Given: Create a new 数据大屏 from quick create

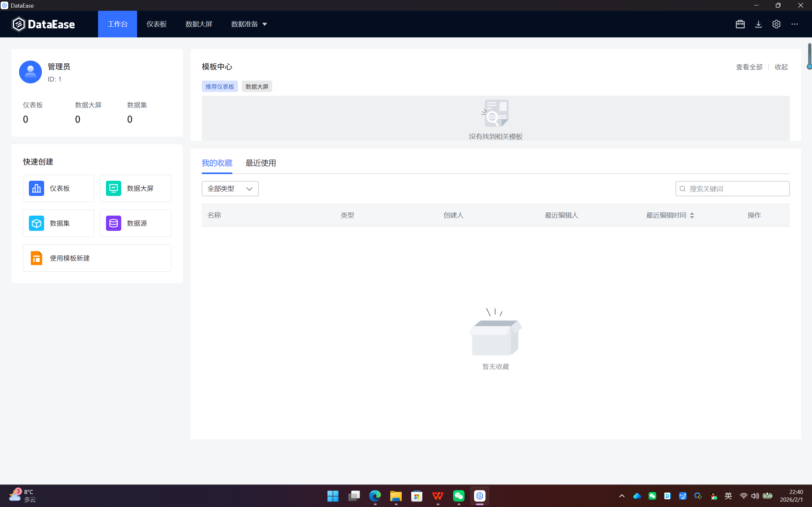Looking at the screenshot, I should click(x=135, y=188).
